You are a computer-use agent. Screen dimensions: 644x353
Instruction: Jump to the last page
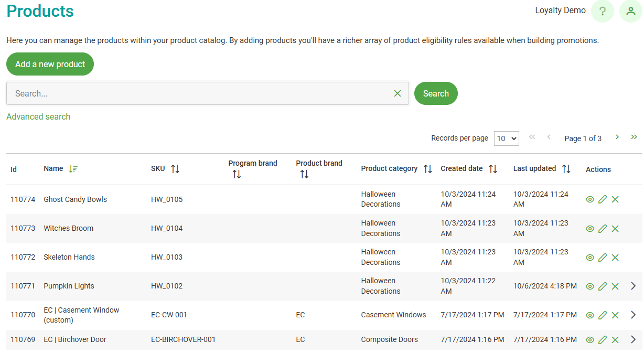point(634,137)
